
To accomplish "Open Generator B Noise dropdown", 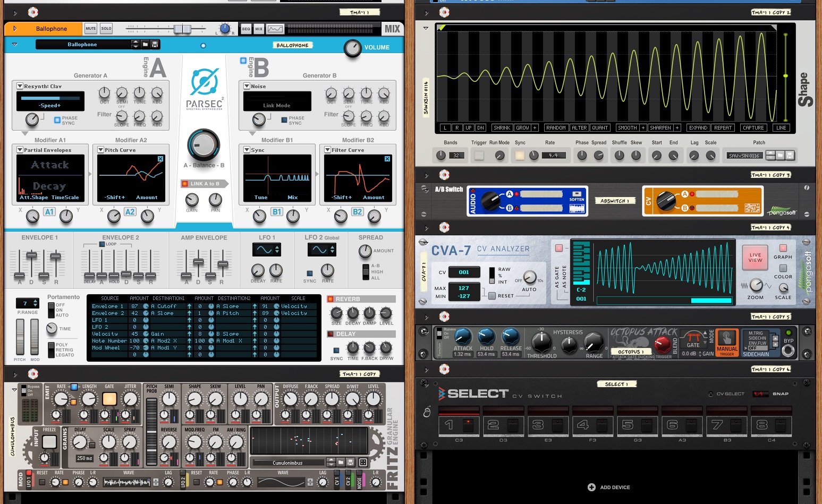I will point(247,86).
